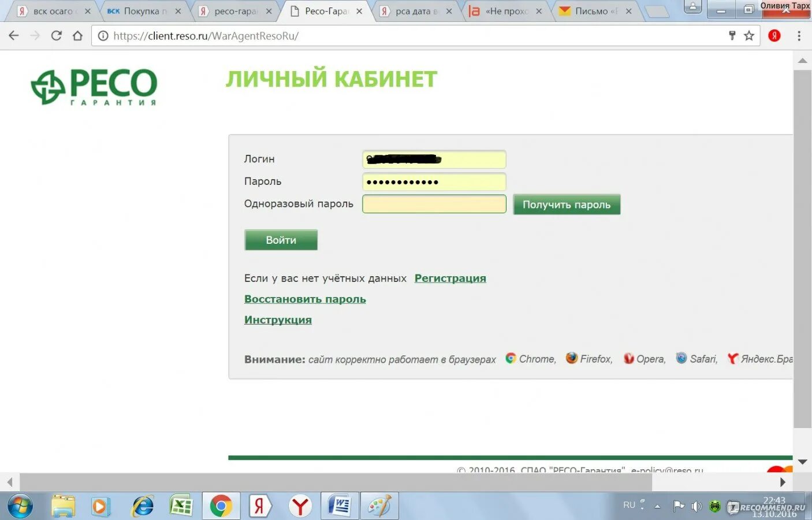Open the browser home page icon
Screen dimensions: 812x520
[77, 36]
